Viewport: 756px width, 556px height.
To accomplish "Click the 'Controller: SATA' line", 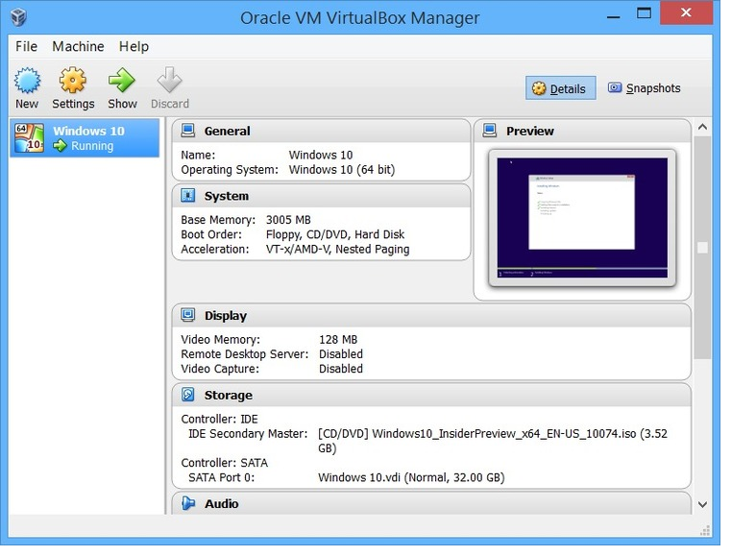I will tap(224, 463).
